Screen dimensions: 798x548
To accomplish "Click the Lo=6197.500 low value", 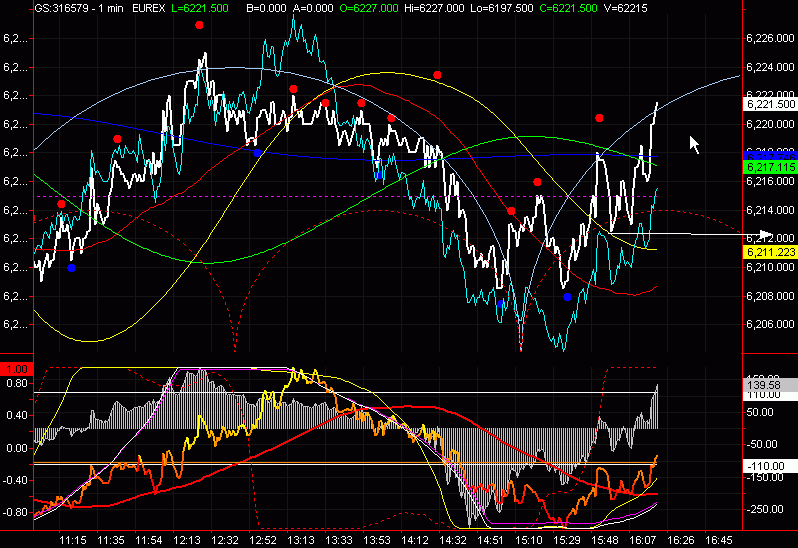I will click(x=502, y=8).
